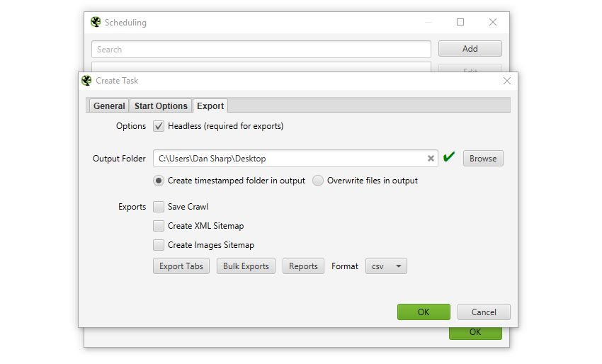Click OK in the Scheduling window
Viewport: 602px width, 364px height.
coord(475,334)
